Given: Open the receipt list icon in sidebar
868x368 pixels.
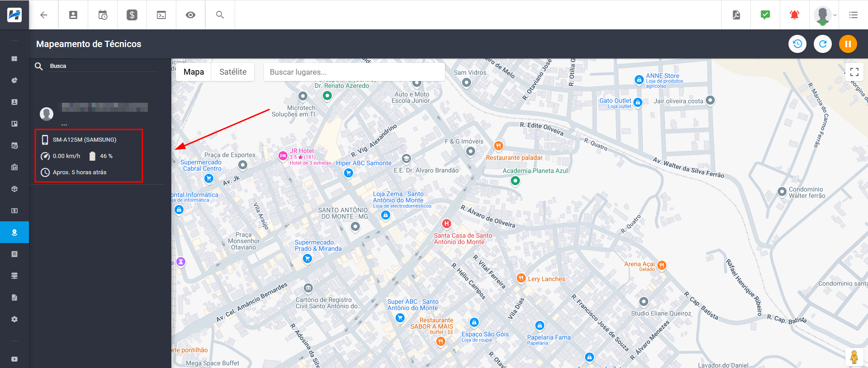Looking at the screenshot, I should click(14, 254).
